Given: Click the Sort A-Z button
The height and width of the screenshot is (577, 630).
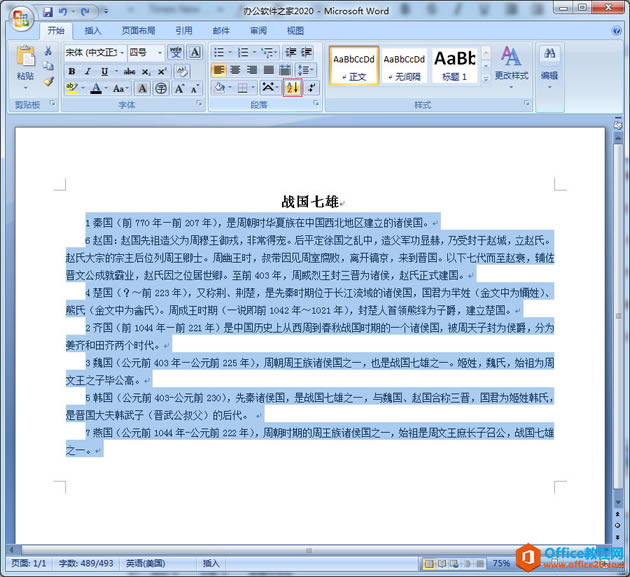Looking at the screenshot, I should [x=292, y=87].
